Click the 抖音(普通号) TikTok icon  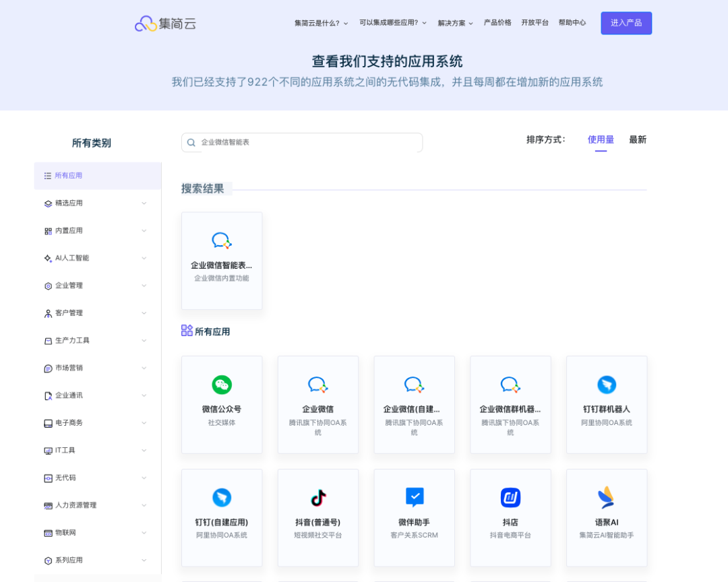click(x=318, y=498)
